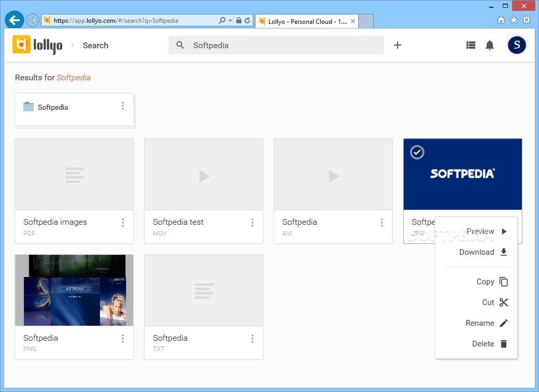Click the magnifier icon in search field
The image size is (539, 392).
180,45
